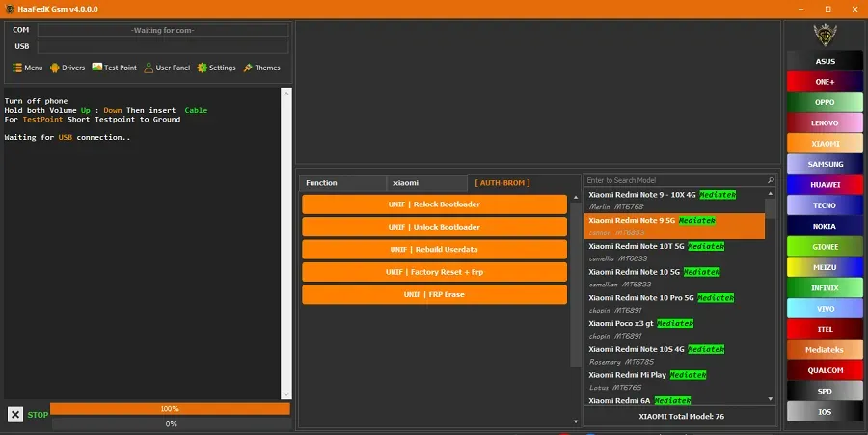
Task: Click the X cancel icon beside STOP
Action: [x=15, y=415]
